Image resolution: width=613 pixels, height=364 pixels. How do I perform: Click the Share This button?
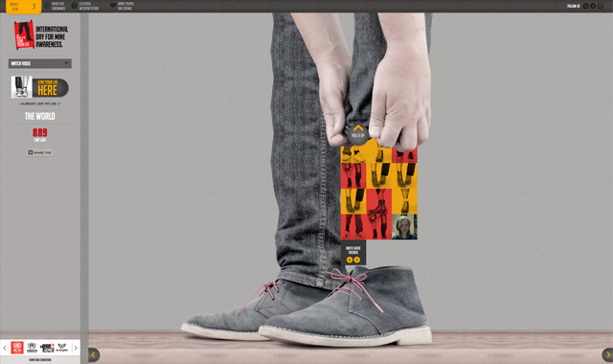40,152
